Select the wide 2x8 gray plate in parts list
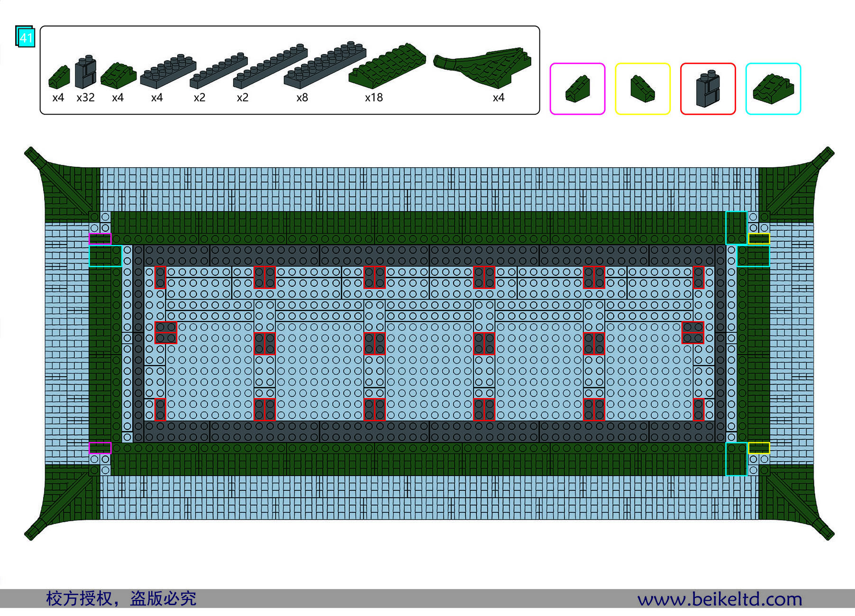This screenshot has height=616, width=855. (x=325, y=65)
